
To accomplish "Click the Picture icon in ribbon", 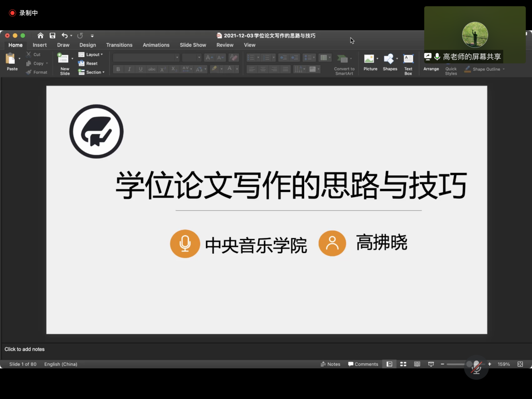I will pos(369,59).
